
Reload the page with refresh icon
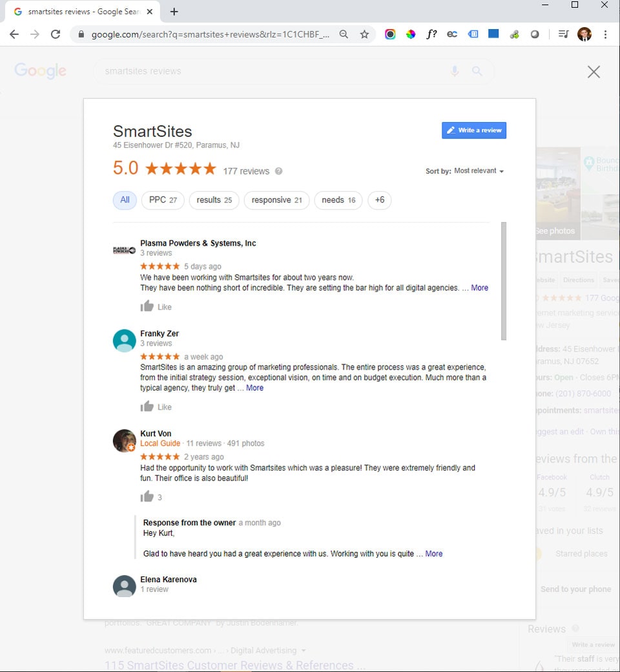56,34
